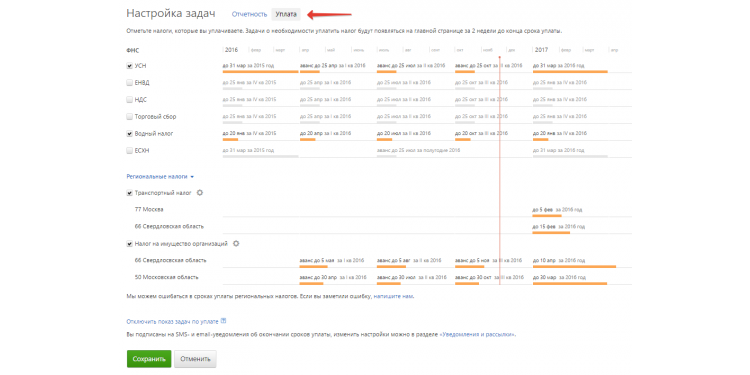
Task: Open settings gear next to Налог на имущество организаций
Action: [236, 243]
